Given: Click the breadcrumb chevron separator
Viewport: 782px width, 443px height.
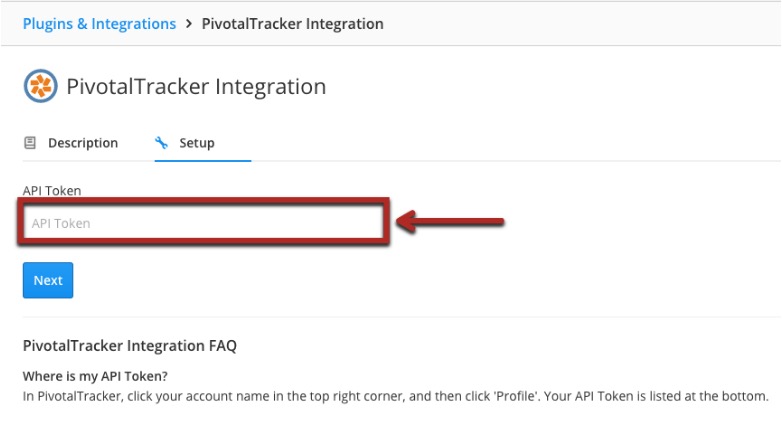Looking at the screenshot, I should [x=189, y=23].
